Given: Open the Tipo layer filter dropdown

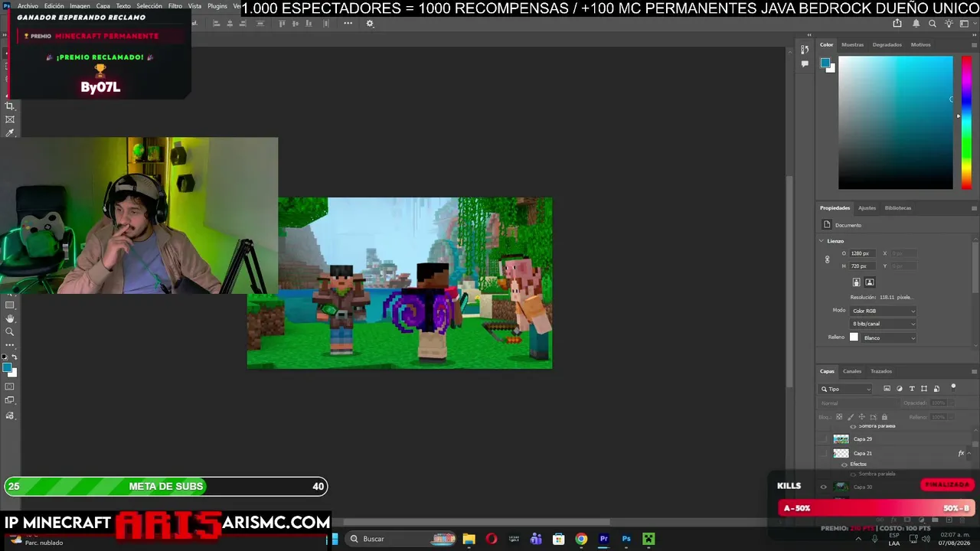Looking at the screenshot, I should coord(846,389).
